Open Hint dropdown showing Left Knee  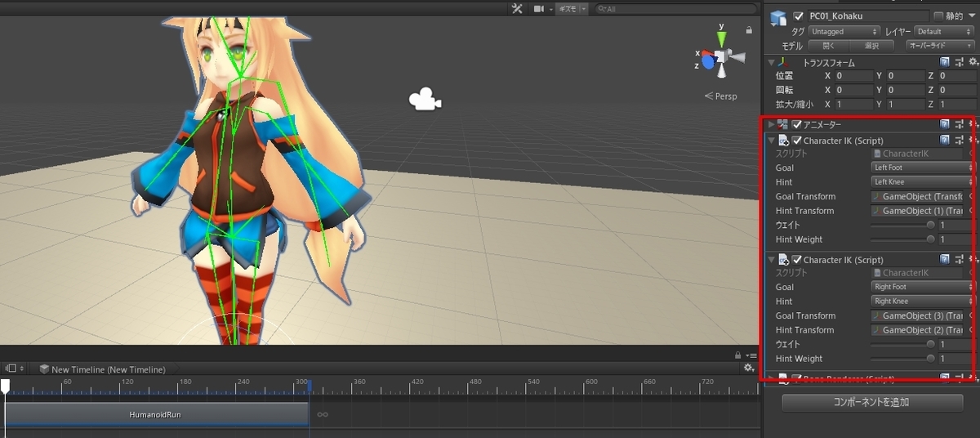coord(923,181)
